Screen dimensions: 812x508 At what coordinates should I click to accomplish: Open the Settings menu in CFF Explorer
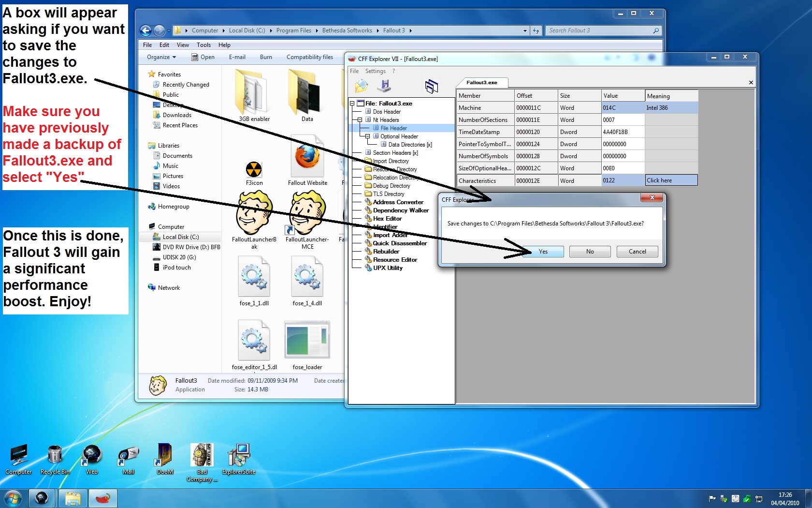[x=375, y=71]
